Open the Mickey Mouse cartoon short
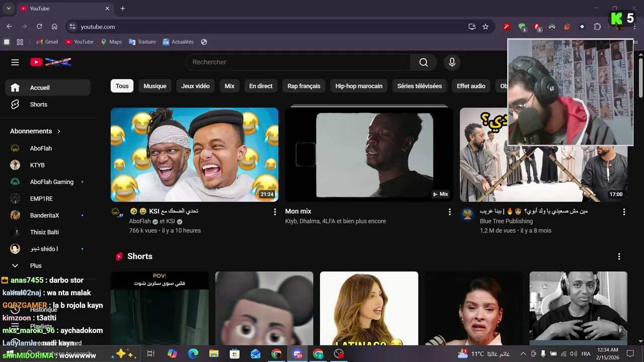 point(264,308)
